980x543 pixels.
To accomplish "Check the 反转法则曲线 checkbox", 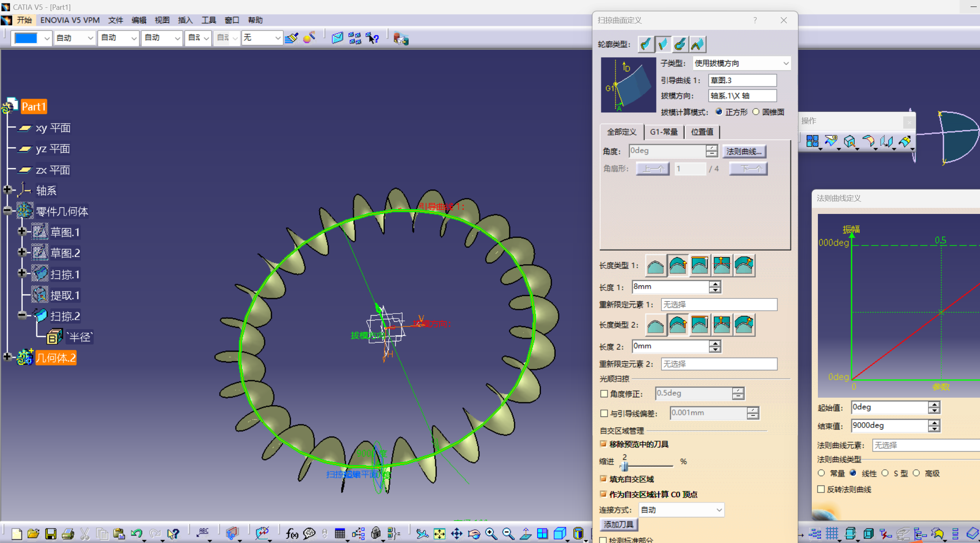I will (x=821, y=489).
